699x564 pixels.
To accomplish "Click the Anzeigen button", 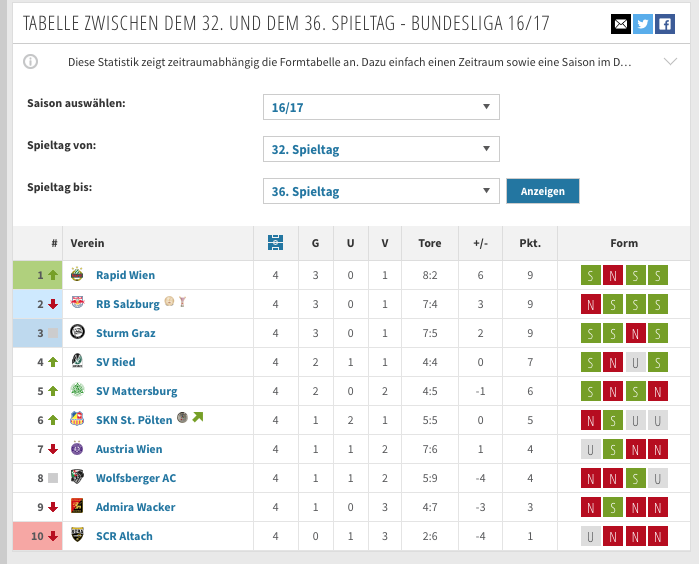I will [x=543, y=191].
